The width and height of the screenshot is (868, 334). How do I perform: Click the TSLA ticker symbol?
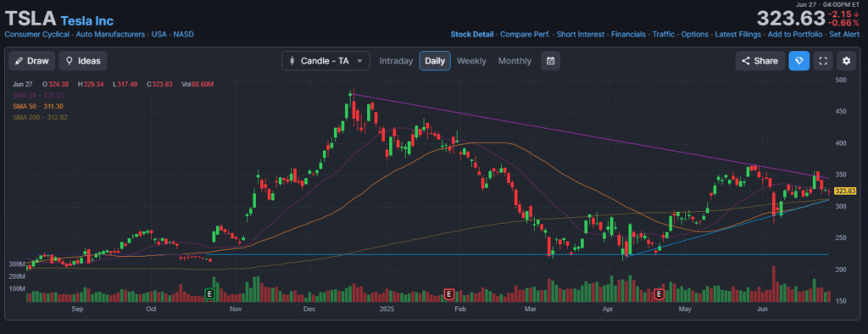click(x=31, y=19)
